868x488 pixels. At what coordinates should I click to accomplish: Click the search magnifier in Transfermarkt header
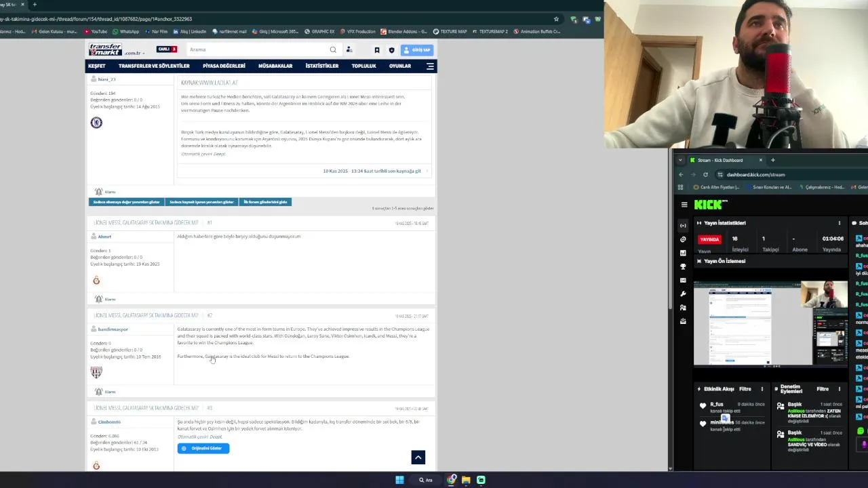pyautogui.click(x=333, y=49)
